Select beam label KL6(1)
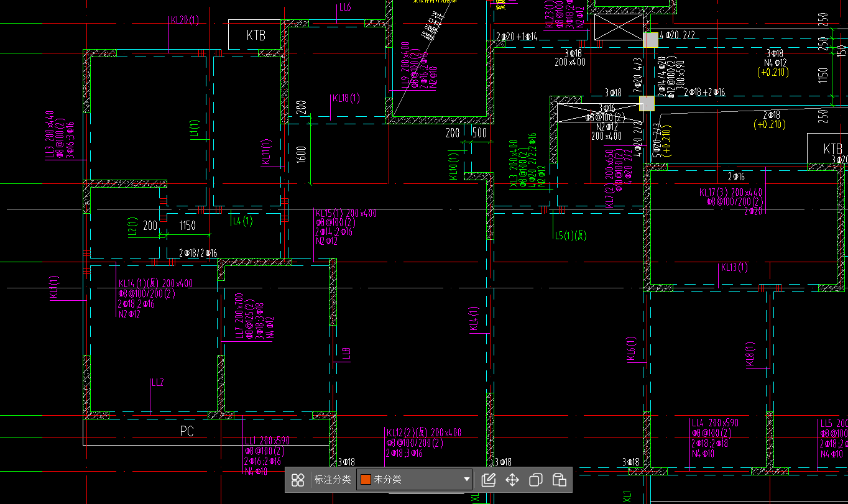The height and width of the screenshot is (504, 848). [x=631, y=350]
